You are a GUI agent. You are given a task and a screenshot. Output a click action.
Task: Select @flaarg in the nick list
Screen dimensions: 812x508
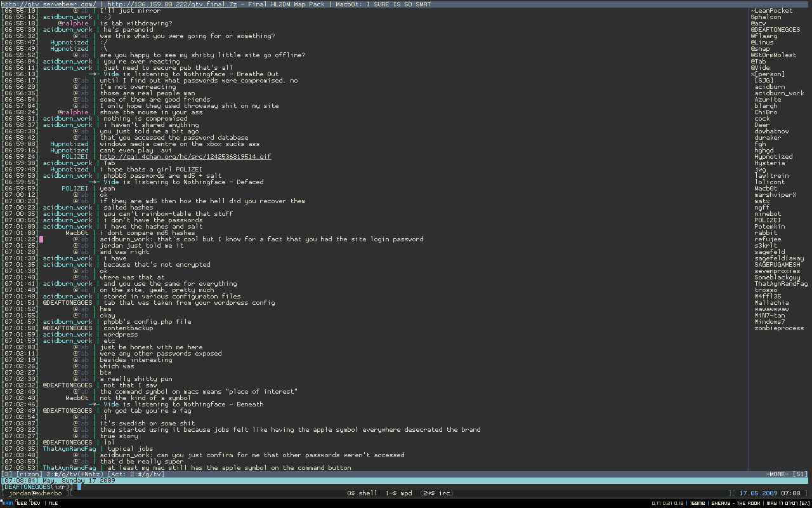[x=764, y=36]
